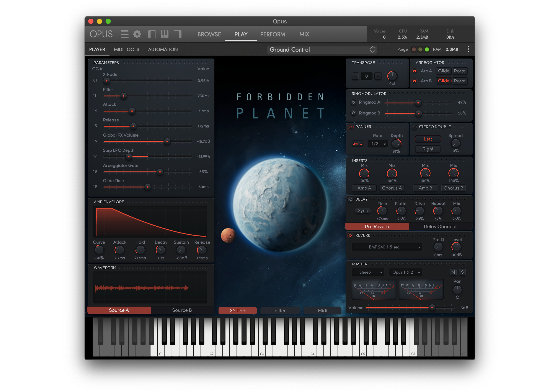This screenshot has width=560, height=392.
Task: Show the Filter view tab
Action: (280, 310)
